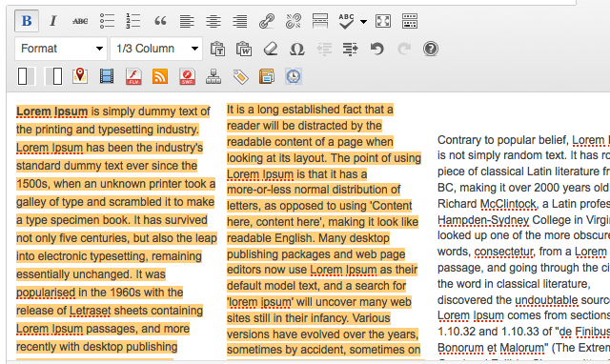The height and width of the screenshot is (364, 610).
Task: Insert or edit link
Action: pos(267,21)
